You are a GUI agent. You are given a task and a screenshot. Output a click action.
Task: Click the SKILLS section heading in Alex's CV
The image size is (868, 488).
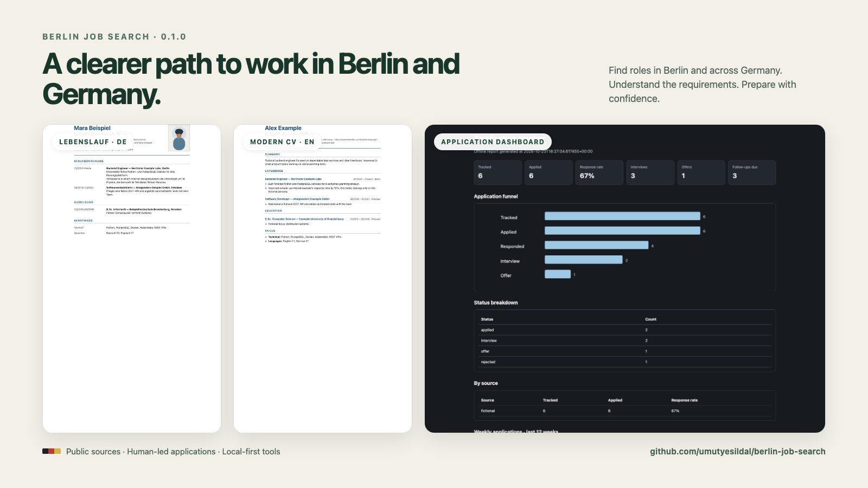pyautogui.click(x=270, y=231)
